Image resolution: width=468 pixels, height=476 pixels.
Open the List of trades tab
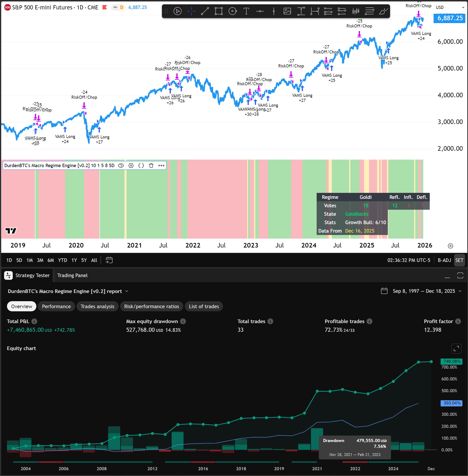coord(204,306)
